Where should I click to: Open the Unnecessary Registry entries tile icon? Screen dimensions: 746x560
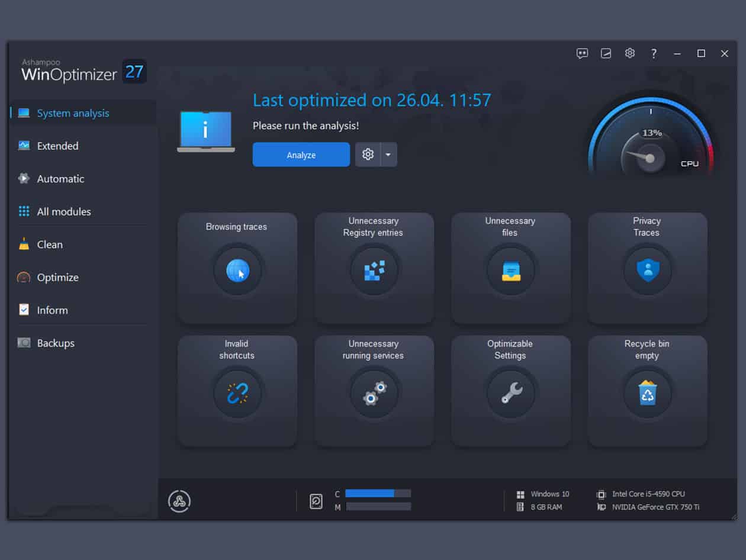(374, 271)
